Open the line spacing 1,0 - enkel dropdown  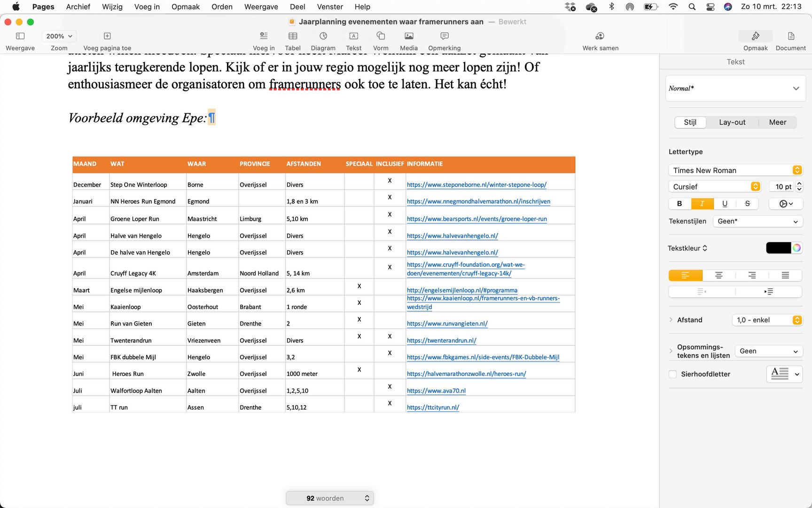point(767,320)
